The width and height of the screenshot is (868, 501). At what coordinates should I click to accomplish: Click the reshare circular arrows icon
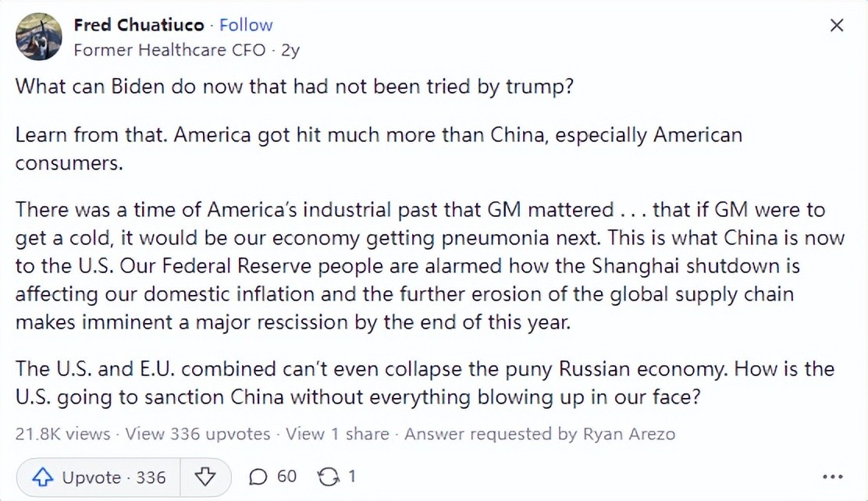pyautogui.click(x=327, y=476)
